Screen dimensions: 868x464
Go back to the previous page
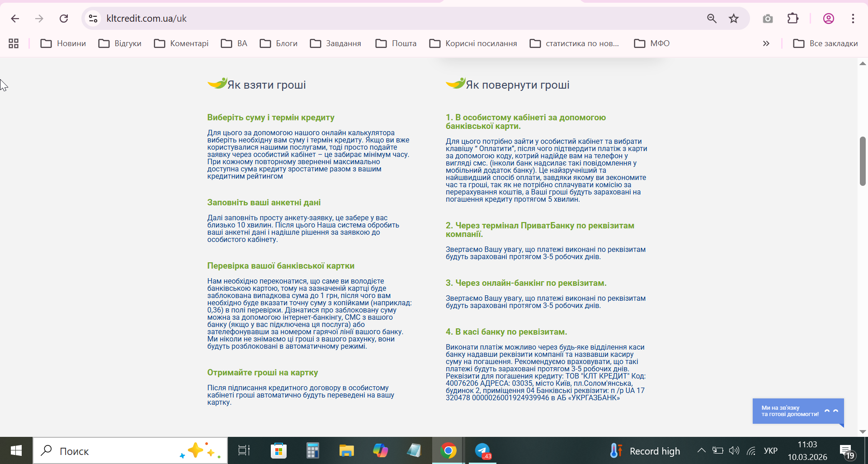coord(15,19)
